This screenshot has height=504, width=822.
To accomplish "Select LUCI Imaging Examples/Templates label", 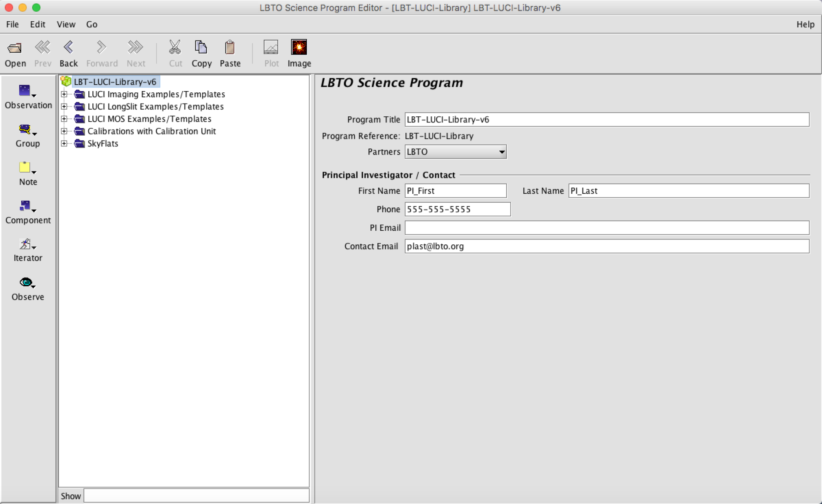I will [x=156, y=94].
